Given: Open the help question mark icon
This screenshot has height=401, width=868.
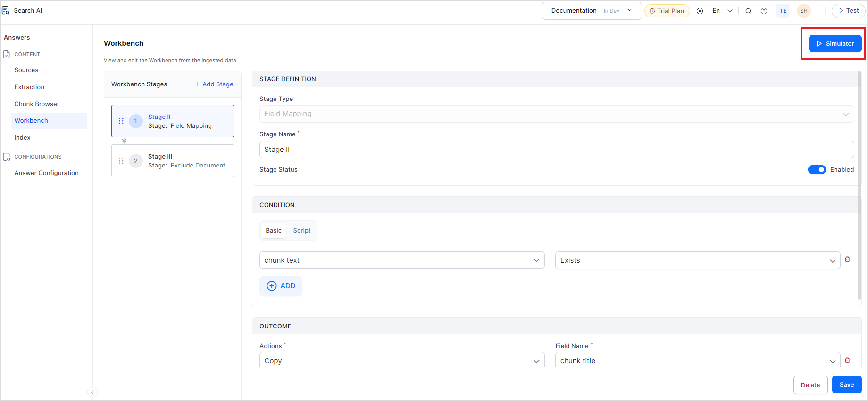Looking at the screenshot, I should [x=764, y=11].
